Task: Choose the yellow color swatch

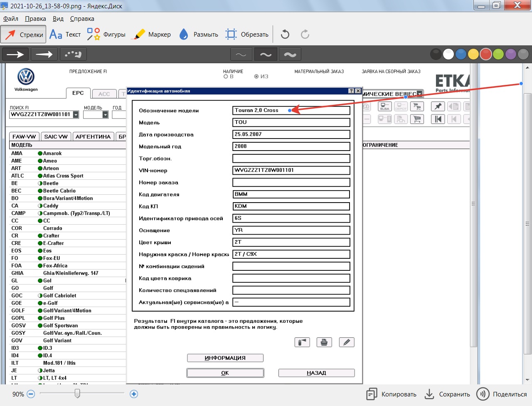Action: 473,54
